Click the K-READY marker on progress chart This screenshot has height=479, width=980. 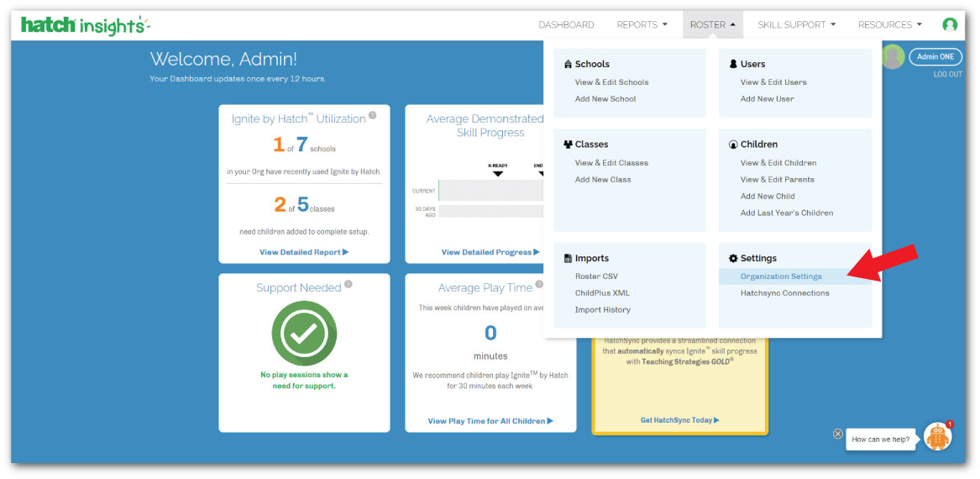(497, 170)
